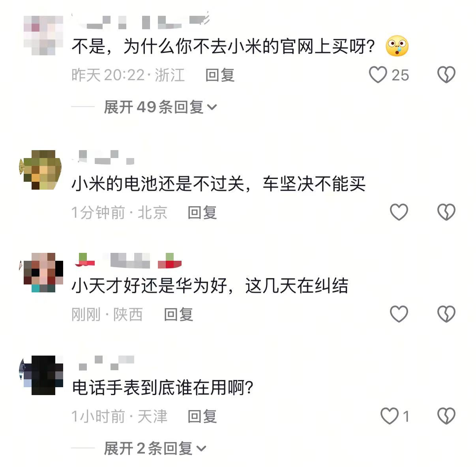Screen dimensions: 476x467
Task: Like the comment about Xiaomi battery
Action: coord(399,212)
